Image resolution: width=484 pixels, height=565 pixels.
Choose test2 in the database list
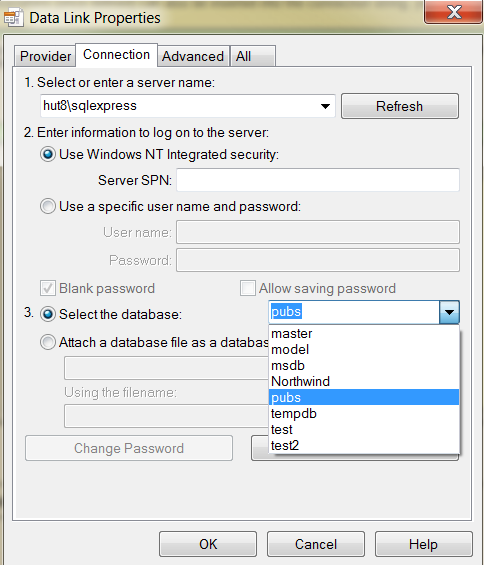364,445
